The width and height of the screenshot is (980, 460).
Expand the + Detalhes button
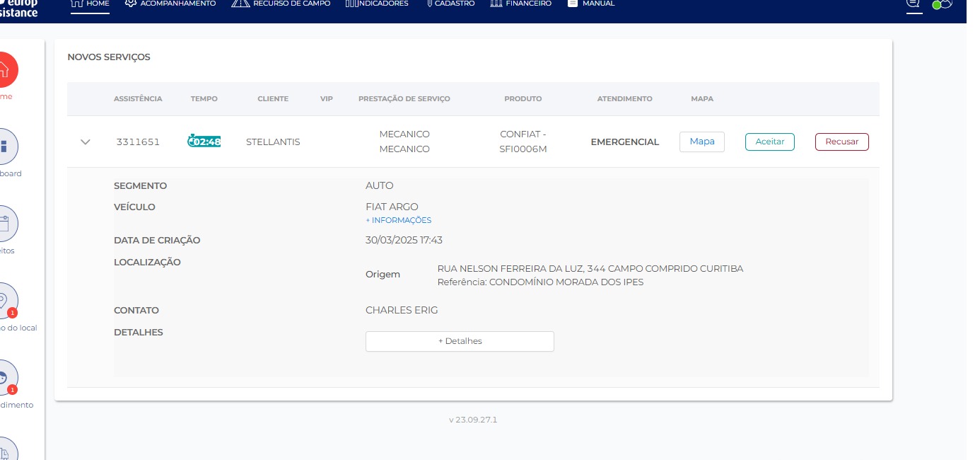tap(460, 341)
